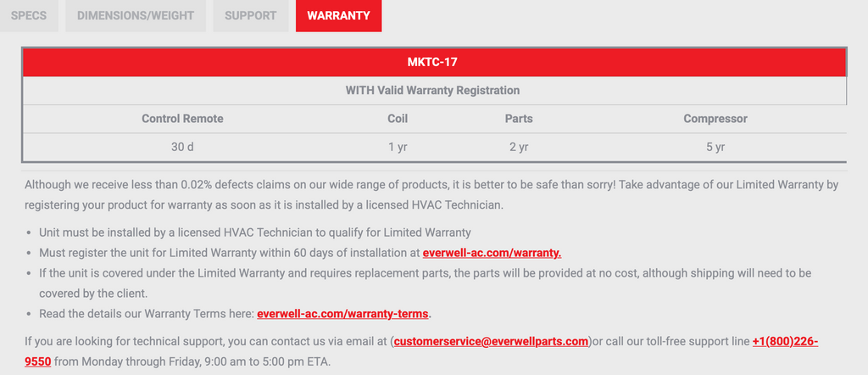
Task: Click the customerservice@everwellparts.com email link
Action: 491,341
